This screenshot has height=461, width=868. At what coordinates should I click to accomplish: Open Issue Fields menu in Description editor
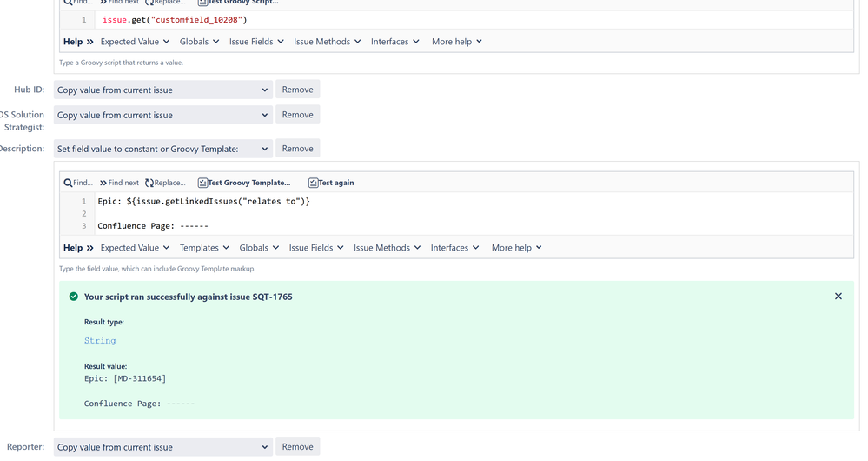(x=316, y=248)
